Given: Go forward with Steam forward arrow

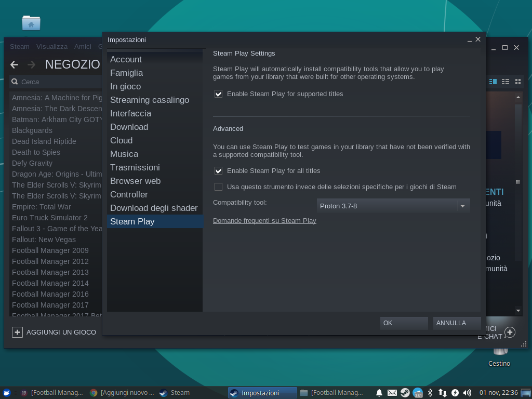Looking at the screenshot, I should [x=32, y=64].
